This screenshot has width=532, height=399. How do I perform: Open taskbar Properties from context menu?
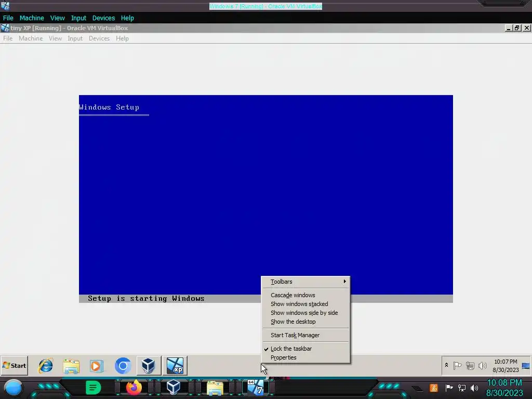(x=306, y=357)
